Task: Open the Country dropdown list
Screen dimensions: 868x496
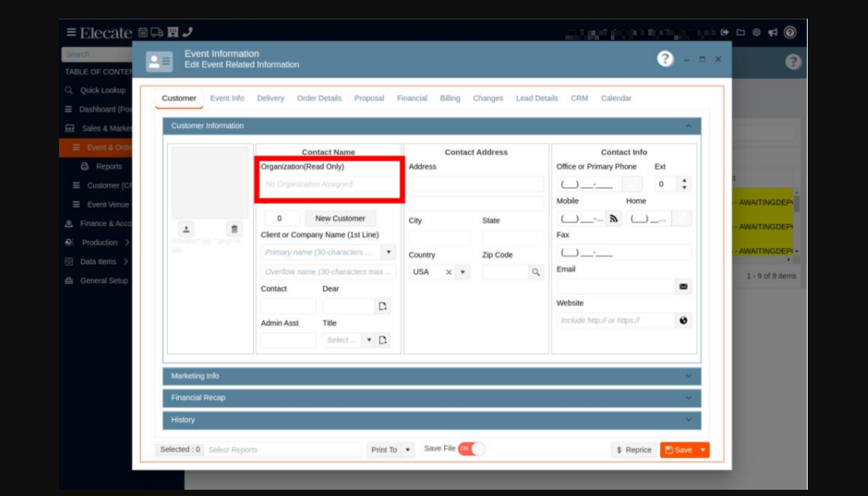Action: click(463, 272)
